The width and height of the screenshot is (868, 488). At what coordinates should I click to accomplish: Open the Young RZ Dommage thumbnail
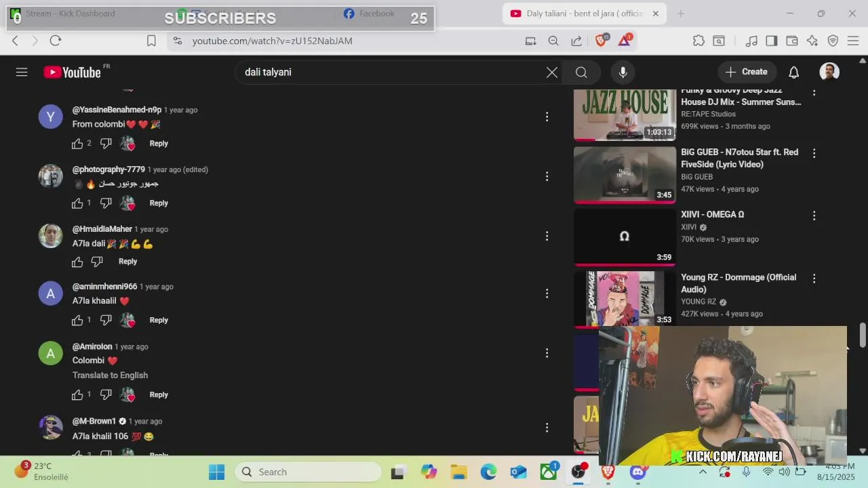coord(625,299)
